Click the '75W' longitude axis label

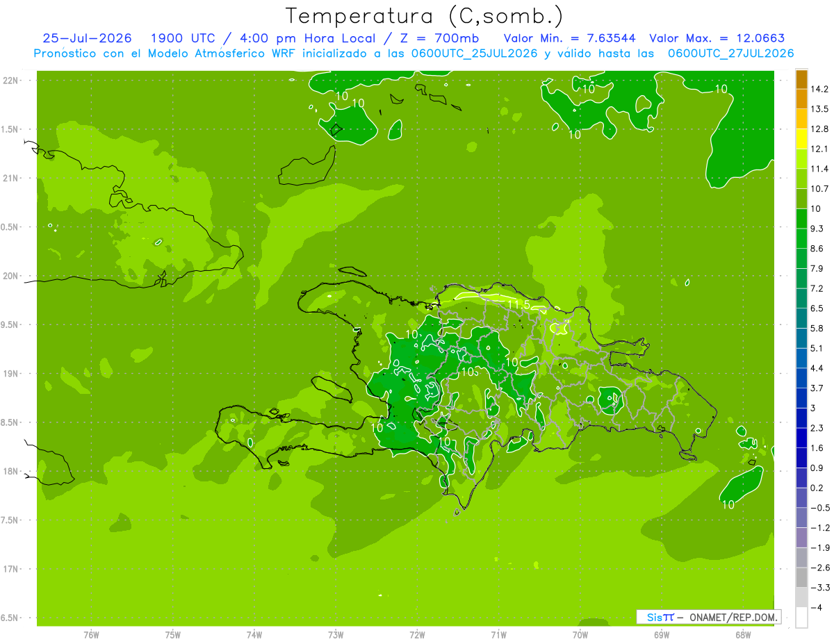pos(173,634)
